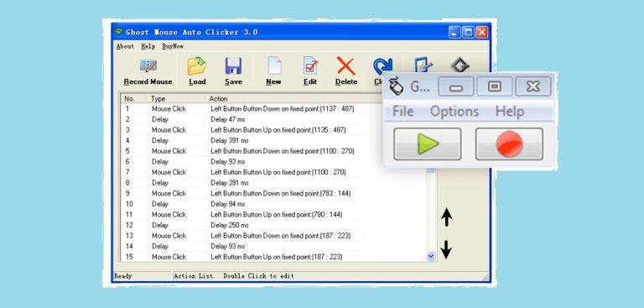Open Help menu next to Options

pyautogui.click(x=509, y=112)
